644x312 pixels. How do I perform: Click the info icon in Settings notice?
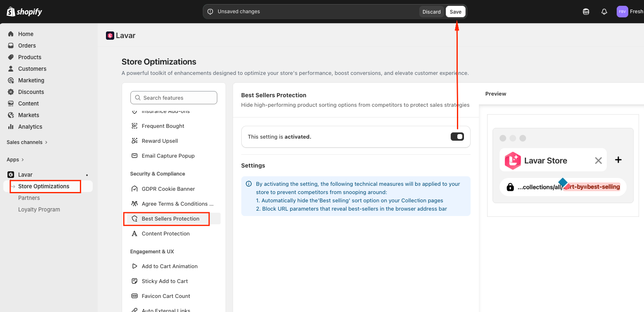(x=249, y=184)
